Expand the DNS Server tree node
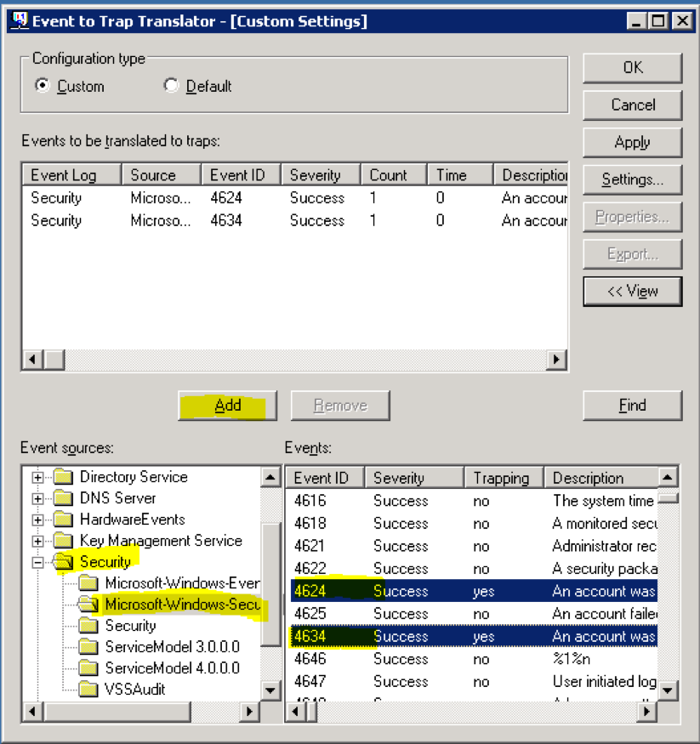Screen dimensions: 700x744 pos(37,498)
